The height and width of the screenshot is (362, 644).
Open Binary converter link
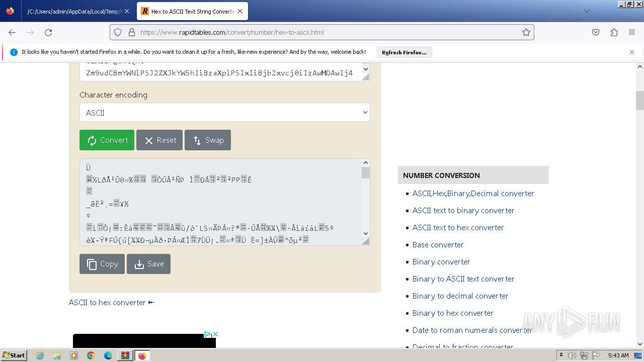441,261
